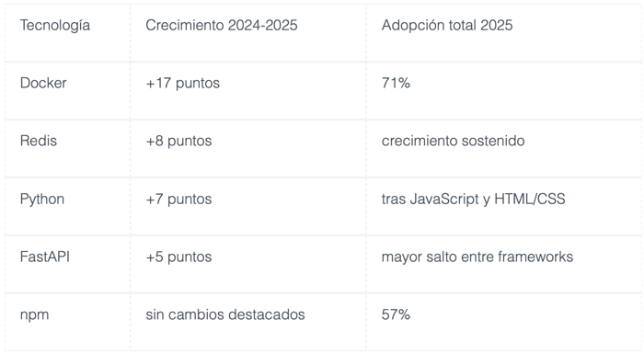Click the +17 puntos cell
Screen dimensions: 644x354
tap(183, 84)
